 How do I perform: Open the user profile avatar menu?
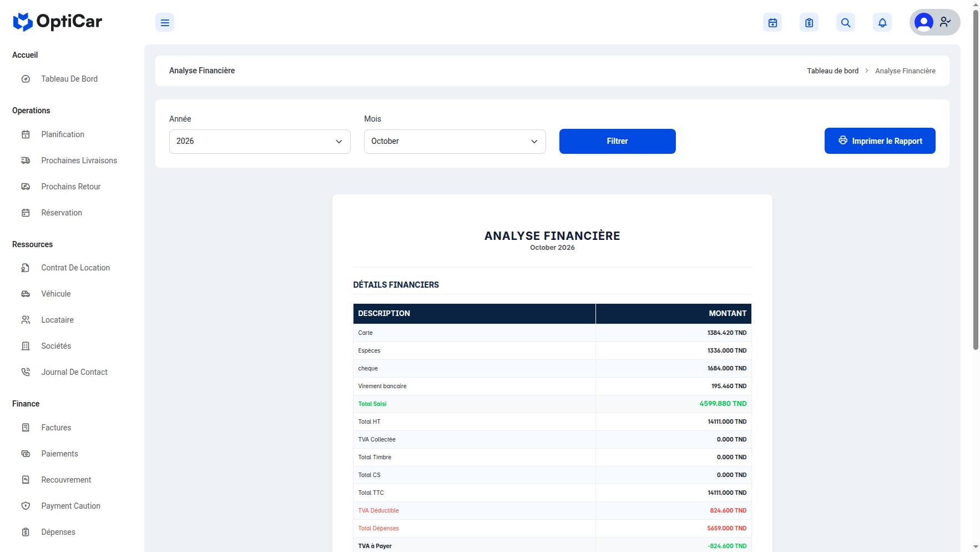click(934, 22)
